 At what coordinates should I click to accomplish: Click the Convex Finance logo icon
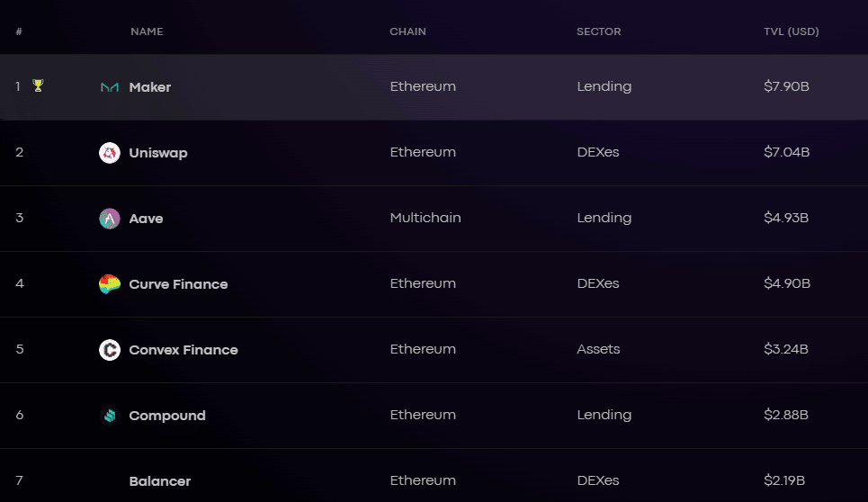[110, 350]
